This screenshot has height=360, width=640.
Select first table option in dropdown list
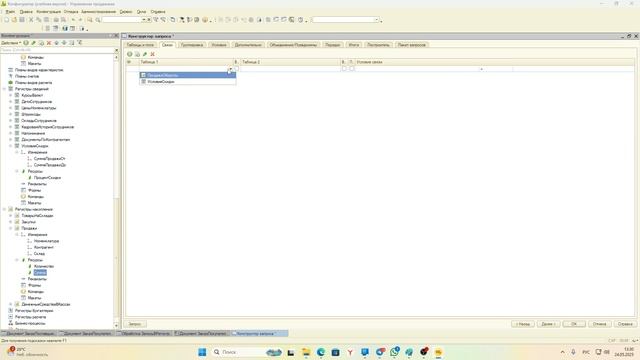tap(188, 75)
